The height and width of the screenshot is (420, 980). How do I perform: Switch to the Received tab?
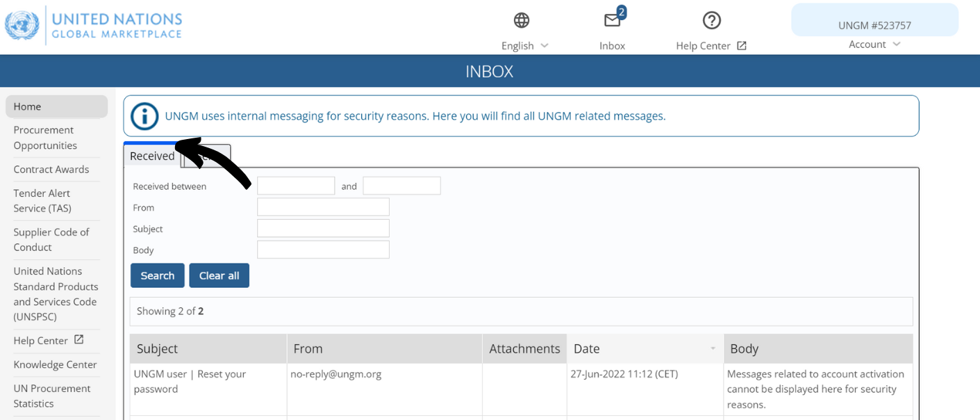(152, 156)
